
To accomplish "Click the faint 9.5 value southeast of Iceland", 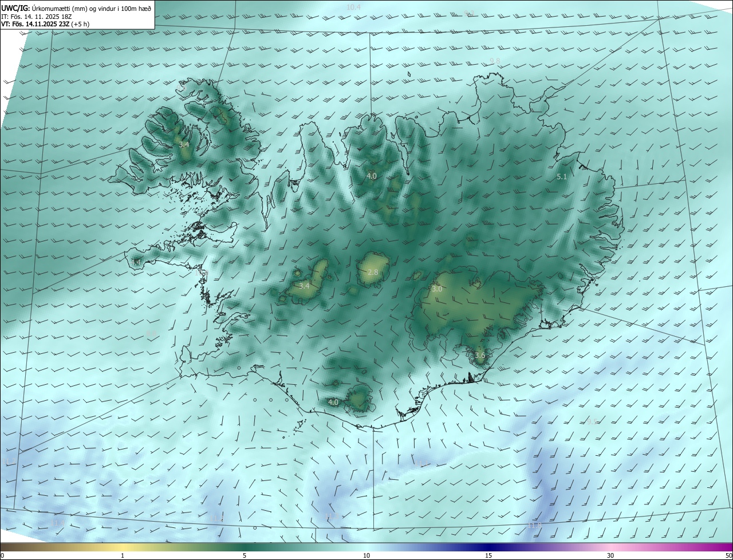I will tap(593, 421).
